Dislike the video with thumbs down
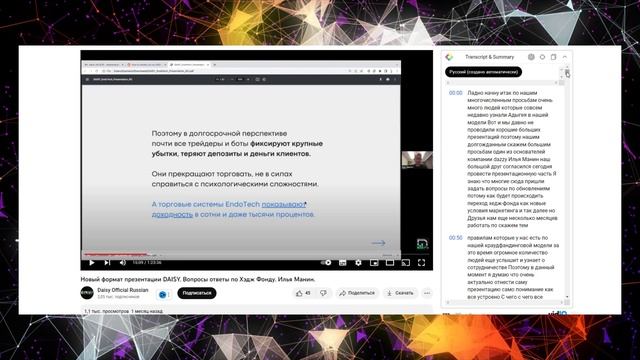The image size is (640, 360). [323, 293]
